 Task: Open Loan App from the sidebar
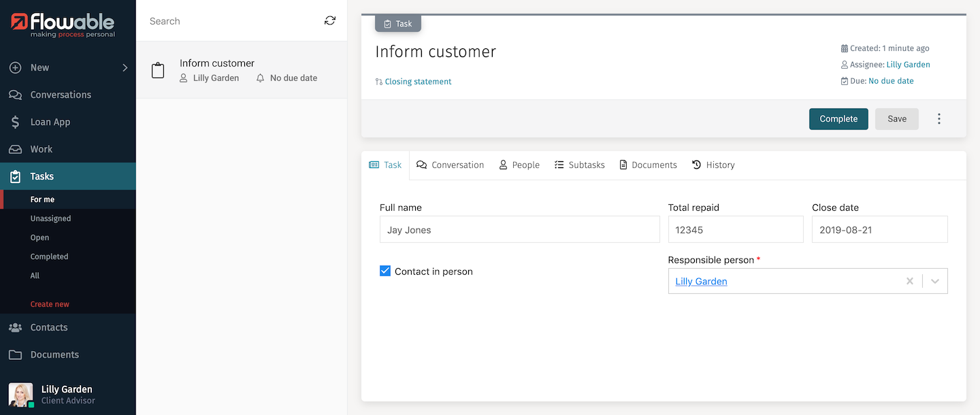click(50, 122)
